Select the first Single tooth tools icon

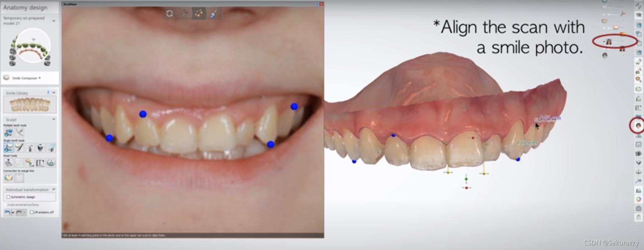pyautogui.click(x=8, y=147)
